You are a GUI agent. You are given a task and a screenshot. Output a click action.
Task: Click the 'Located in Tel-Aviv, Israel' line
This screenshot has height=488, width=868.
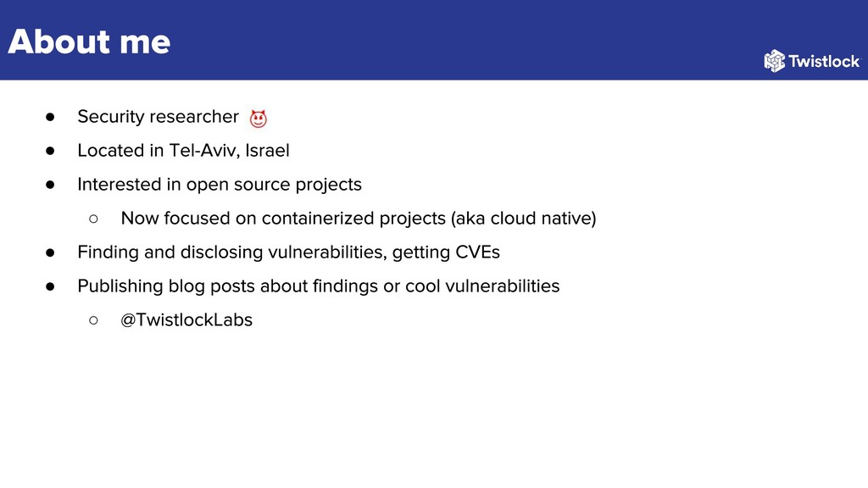pyautogui.click(x=183, y=151)
